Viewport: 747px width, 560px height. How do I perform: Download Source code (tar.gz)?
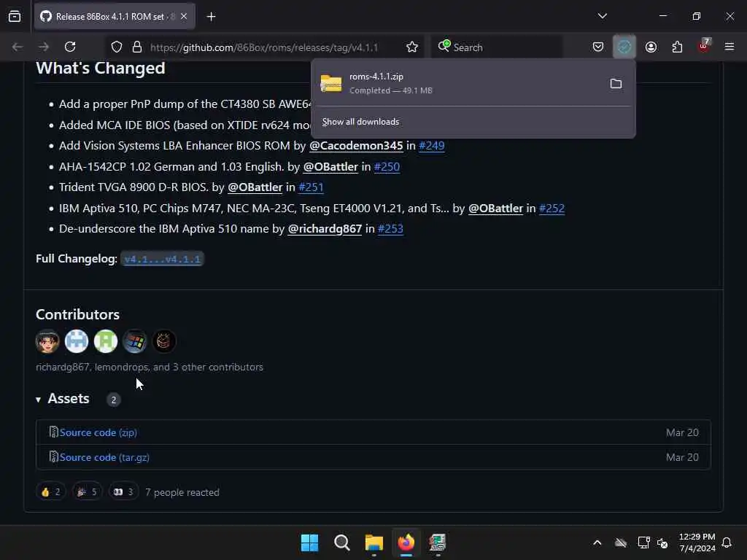104,457
